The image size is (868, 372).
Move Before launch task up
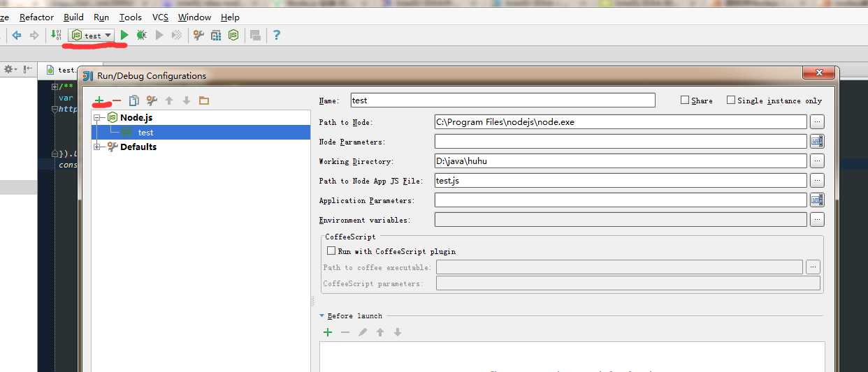point(380,332)
